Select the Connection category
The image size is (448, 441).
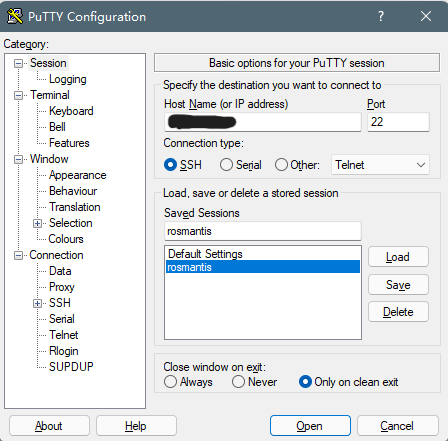point(56,255)
